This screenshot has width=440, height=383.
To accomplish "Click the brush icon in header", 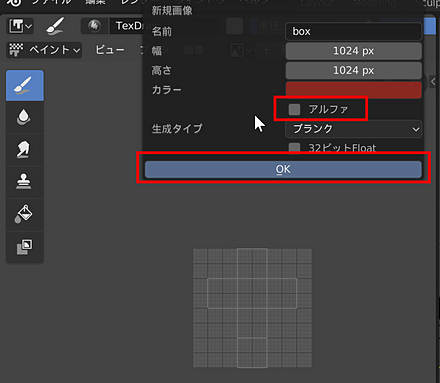I will coord(55,26).
